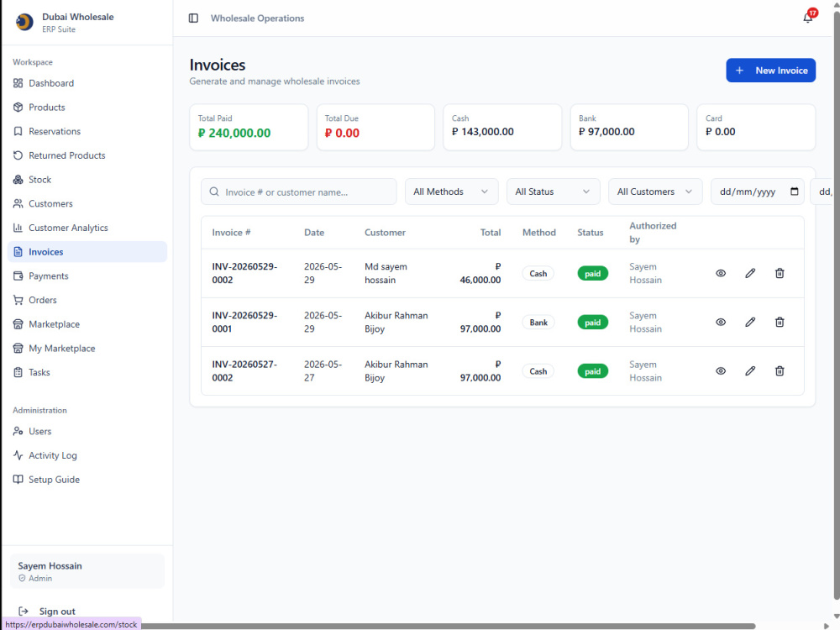Click the Bank ₽ 97,000.00 card
This screenshot has width=840, height=630.
(629, 127)
